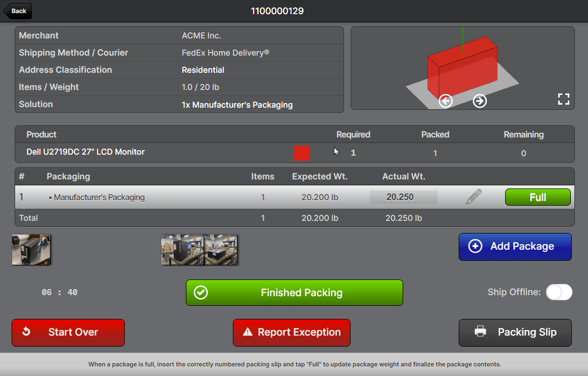Click the Residential address classification value
This screenshot has height=376, width=588.
click(x=203, y=70)
